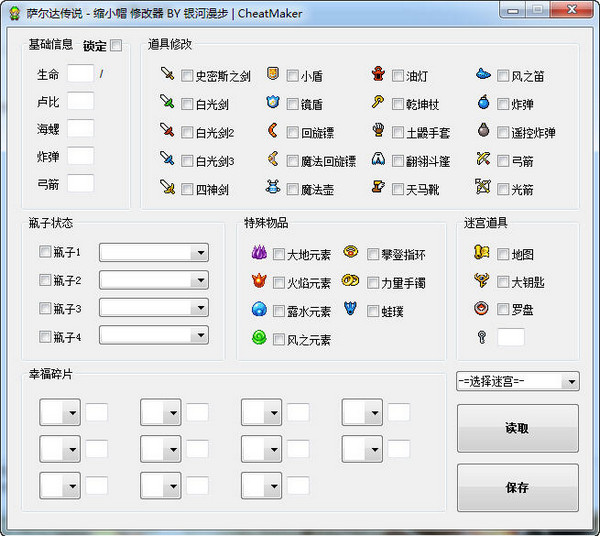
Task: Click the 魔法壶 gust jar icon
Action: tap(272, 187)
